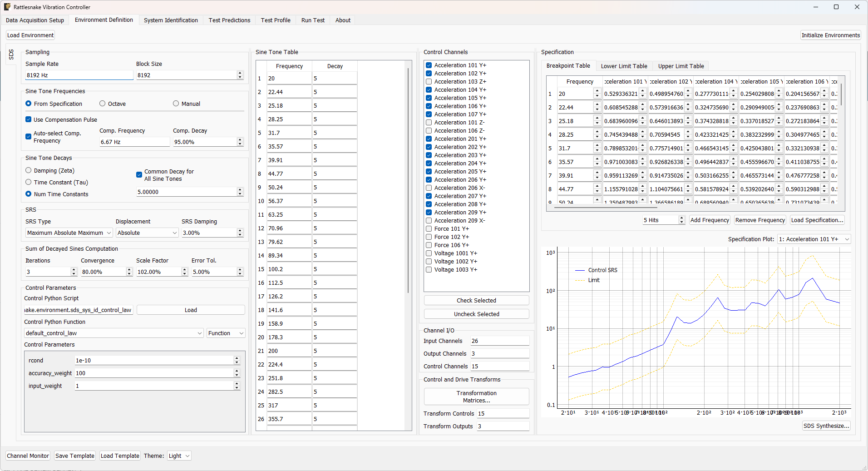
Task: Click the Rattlesnake app icon in title bar
Action: [x=7, y=7]
